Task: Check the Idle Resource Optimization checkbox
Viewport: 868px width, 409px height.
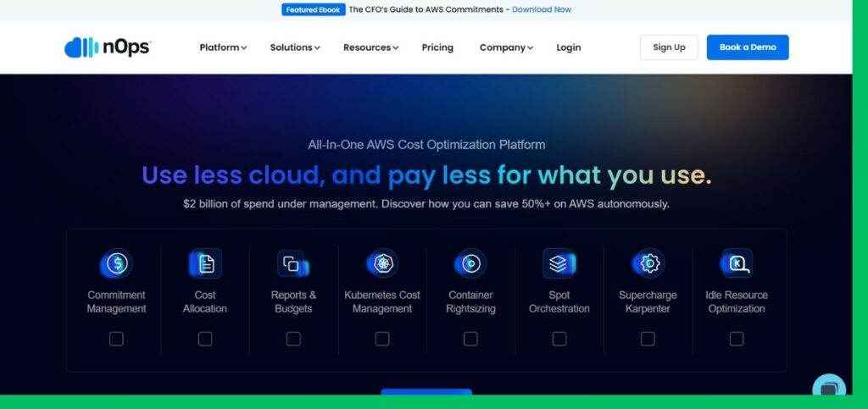Action: (x=737, y=339)
